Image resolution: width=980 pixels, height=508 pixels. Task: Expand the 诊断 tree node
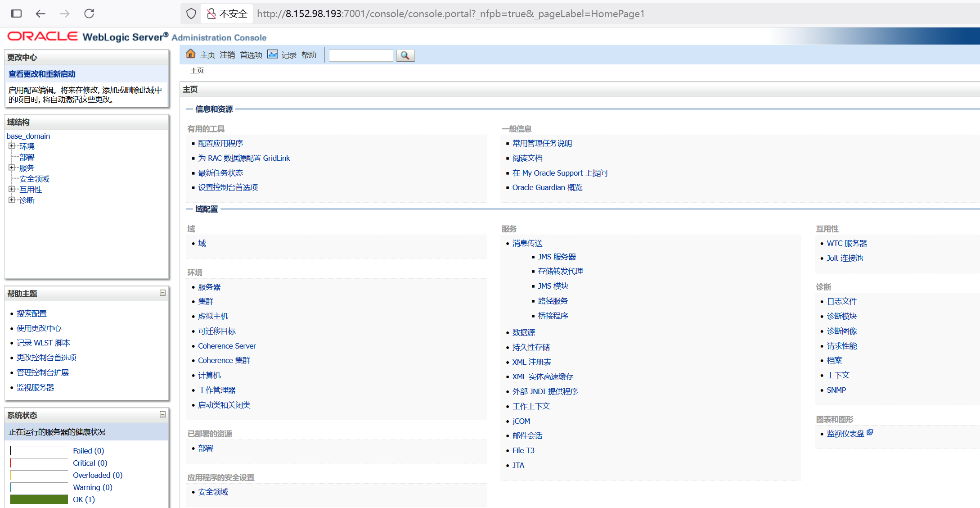pyautogui.click(x=12, y=200)
